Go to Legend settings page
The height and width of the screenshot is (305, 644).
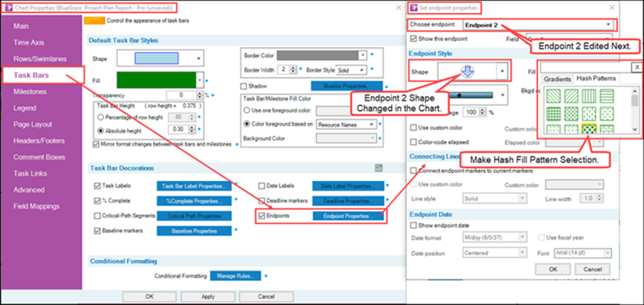point(25,109)
